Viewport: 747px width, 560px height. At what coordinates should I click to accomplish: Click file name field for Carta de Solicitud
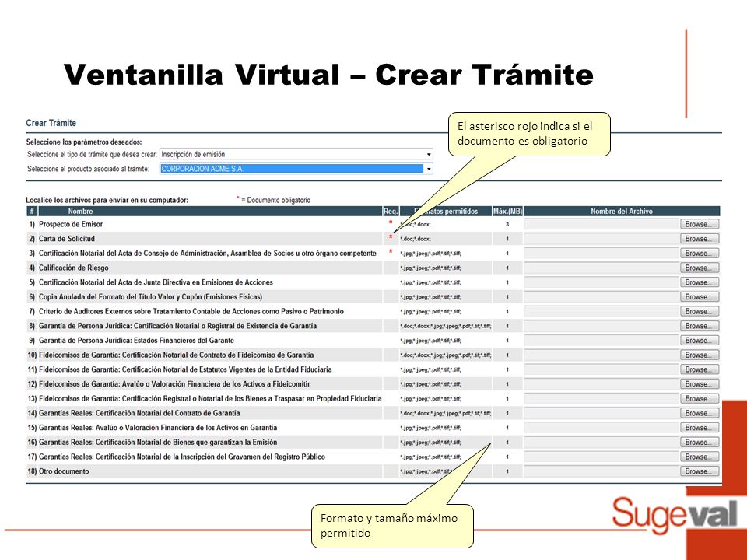coord(601,239)
